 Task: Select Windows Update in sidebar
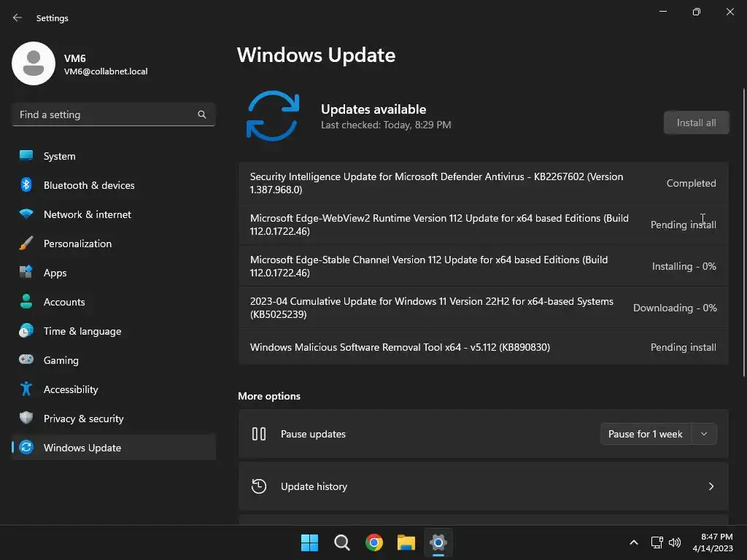click(113, 447)
